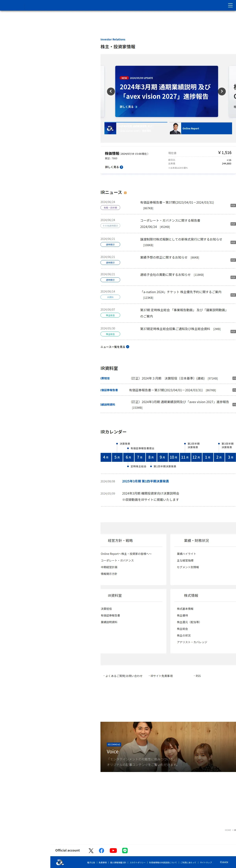Select 1月 on the IR calendar
The image size is (236, 868).
(x=208, y=457)
